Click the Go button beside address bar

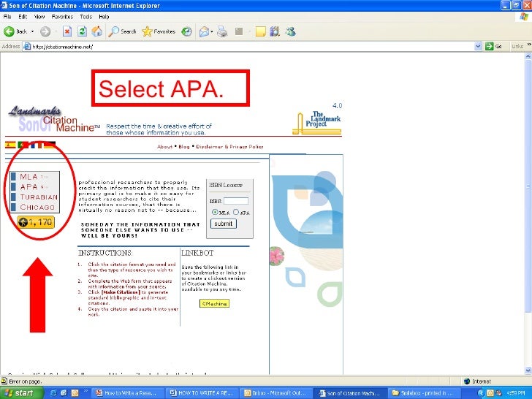click(x=494, y=47)
